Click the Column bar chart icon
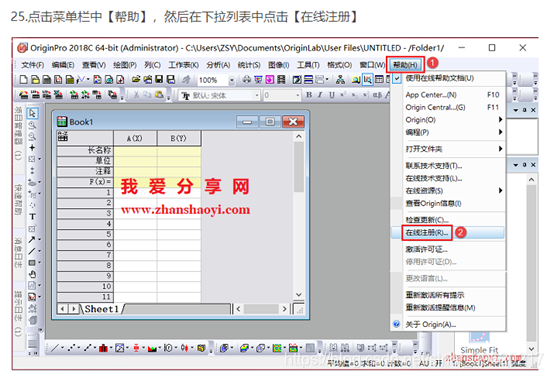 coord(103,348)
